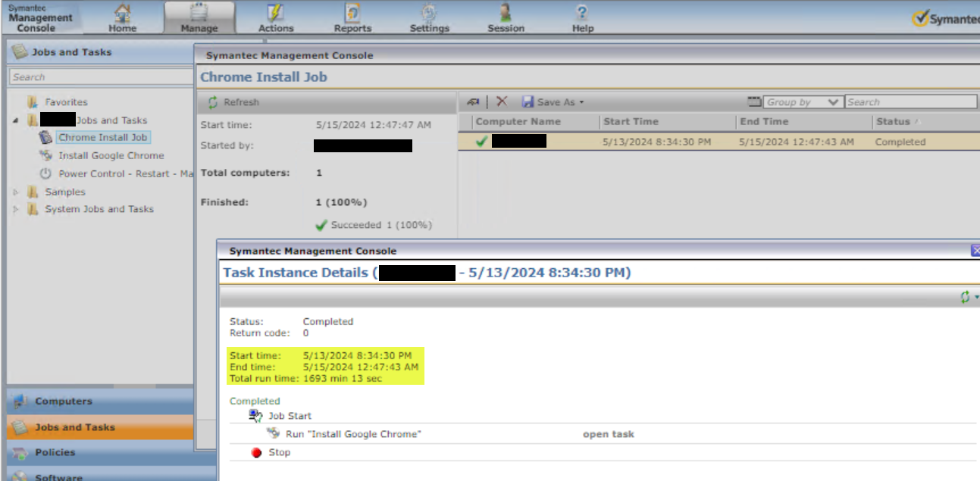Viewport: 980px width, 481px height.
Task: Open the refresh dropdown arrow in Task Details
Action: [976, 298]
